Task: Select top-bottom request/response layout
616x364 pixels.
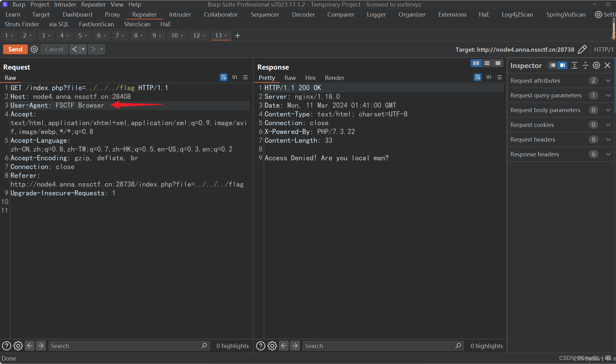Action: click(487, 63)
